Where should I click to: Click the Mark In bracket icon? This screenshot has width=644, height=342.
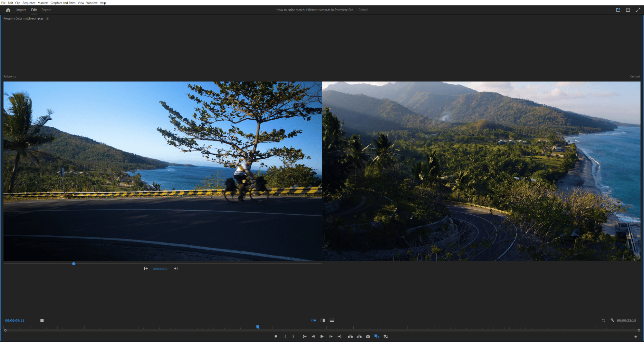[x=285, y=337]
